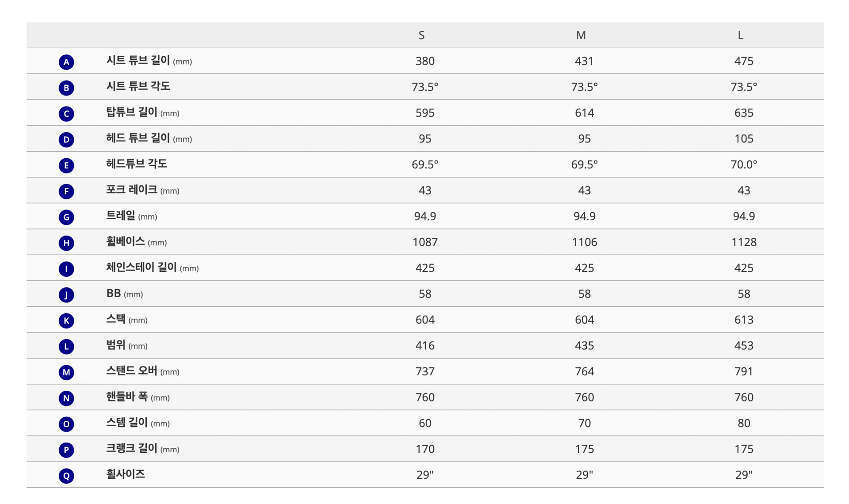Click the blue B badge icon
This screenshot has height=504, width=849.
pos(66,88)
